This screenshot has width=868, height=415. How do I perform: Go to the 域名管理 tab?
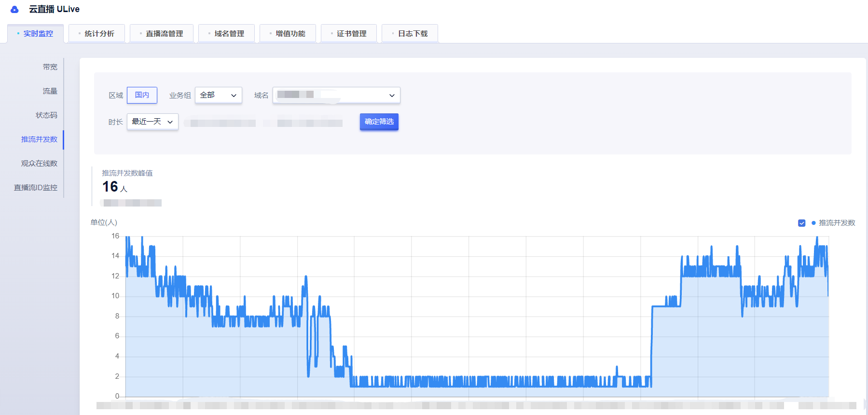tap(226, 34)
